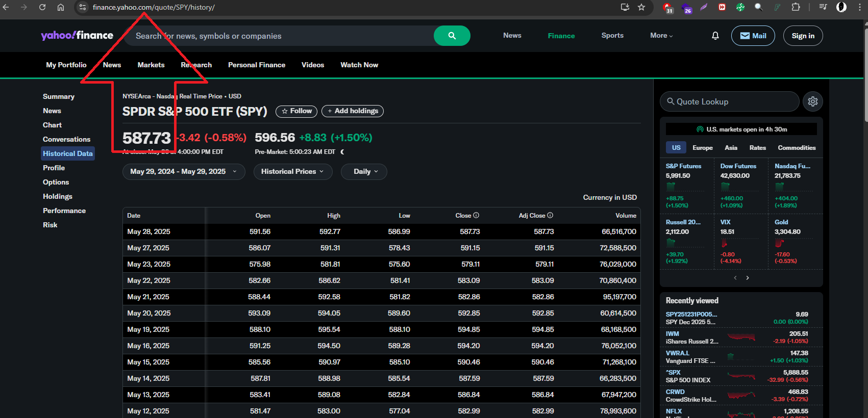Viewport: 868px width, 418px height.
Task: Open the Watch Now menu
Action: pyautogui.click(x=359, y=65)
